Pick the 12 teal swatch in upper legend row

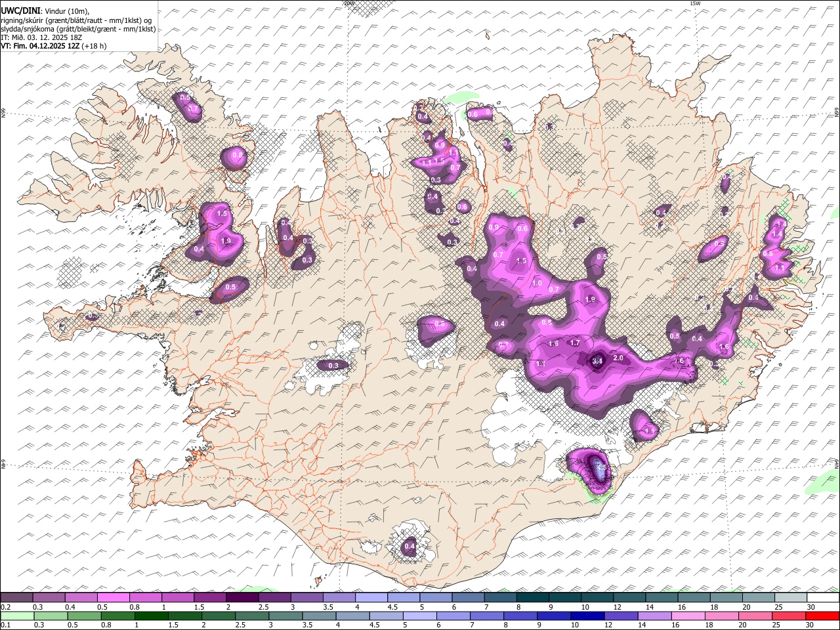pyautogui.click(x=630, y=597)
